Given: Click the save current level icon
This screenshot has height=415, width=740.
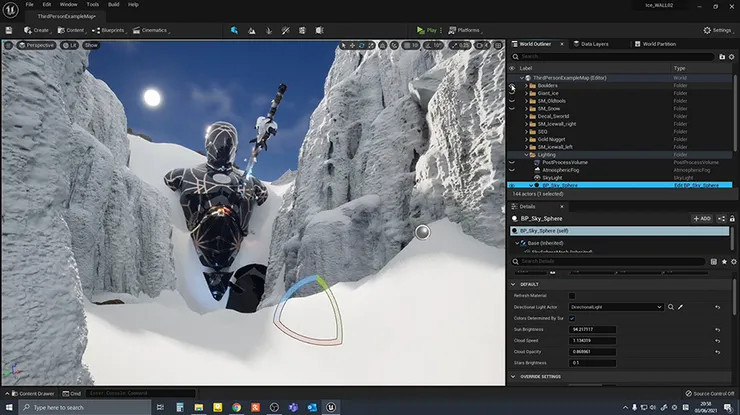Looking at the screenshot, I should coord(8,30).
